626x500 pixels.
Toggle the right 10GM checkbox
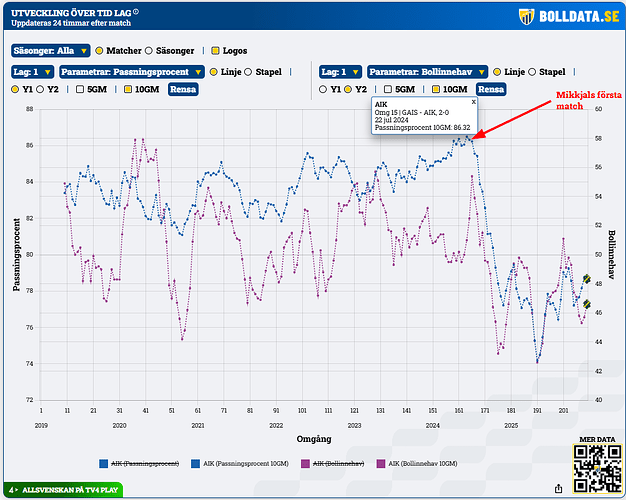coord(435,89)
